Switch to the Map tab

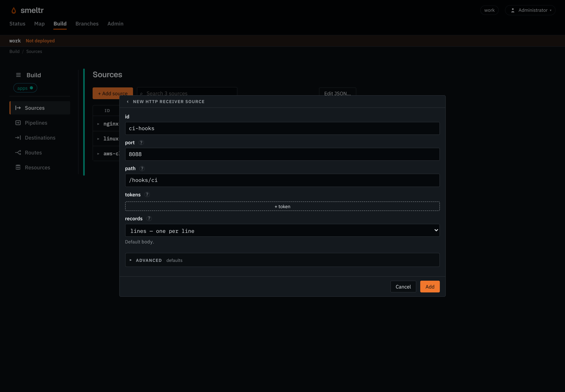(x=39, y=24)
